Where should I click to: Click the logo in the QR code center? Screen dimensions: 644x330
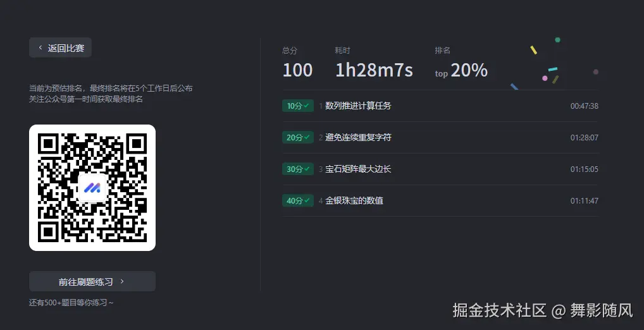(x=92, y=188)
